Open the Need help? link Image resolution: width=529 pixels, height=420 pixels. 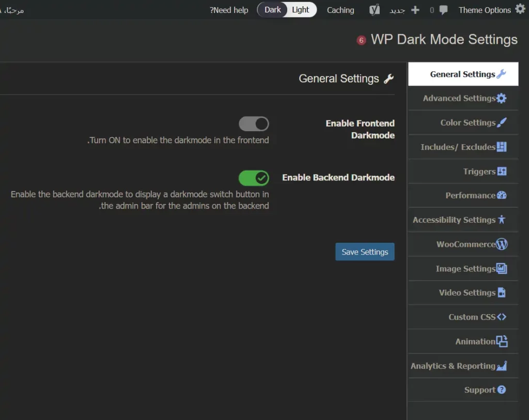[x=229, y=10]
